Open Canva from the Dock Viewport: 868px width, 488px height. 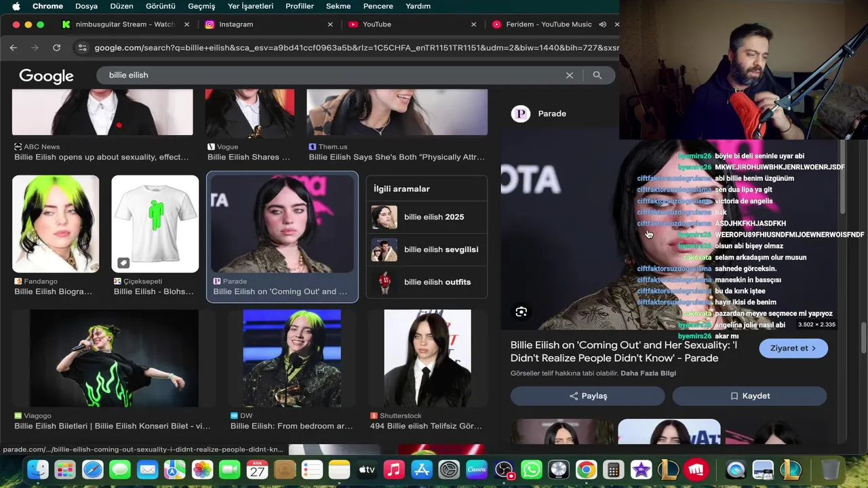click(477, 469)
